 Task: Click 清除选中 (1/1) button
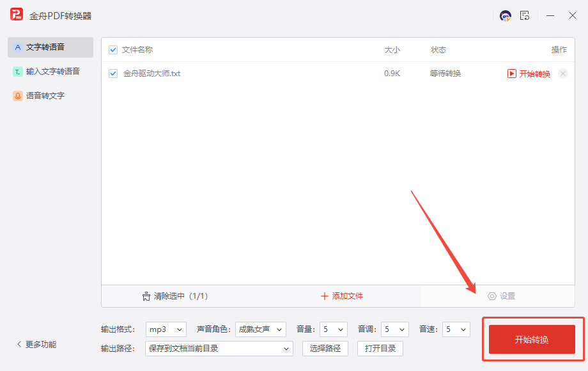(175, 296)
